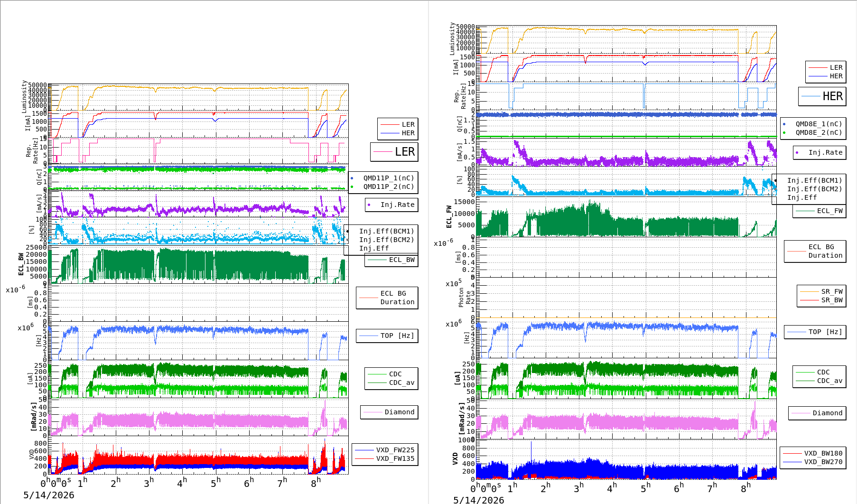Click the green ECL_FW histogram plot
Viewport: 857px width, 504px height.
626,217
